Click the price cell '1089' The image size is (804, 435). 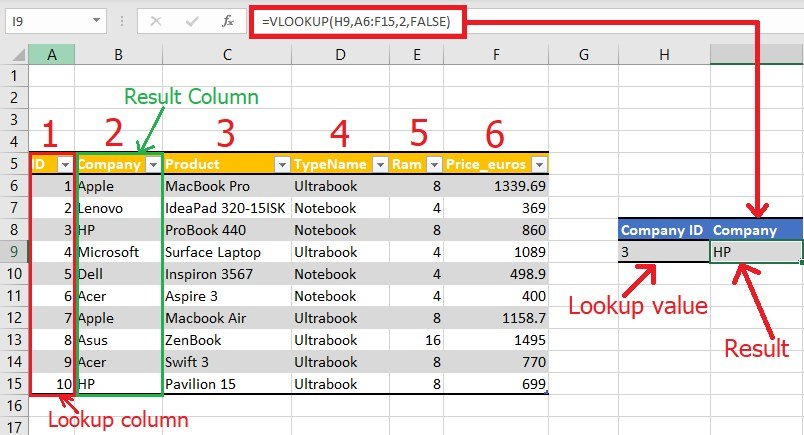point(496,252)
